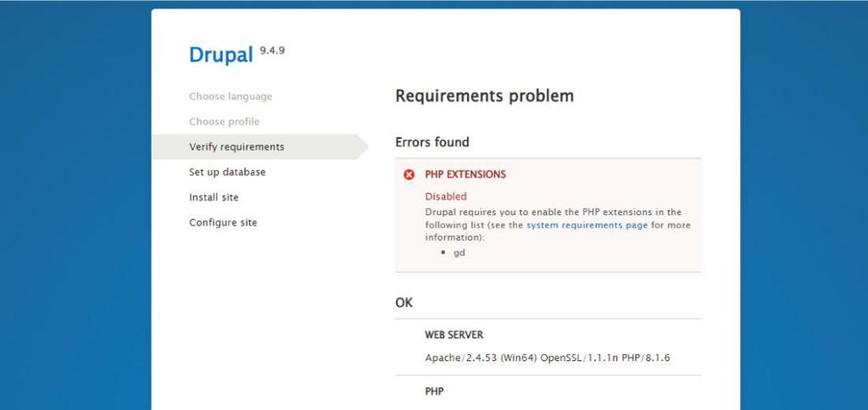Screen dimensions: 868x410
Task: Click the OK section heading
Action: click(x=404, y=302)
